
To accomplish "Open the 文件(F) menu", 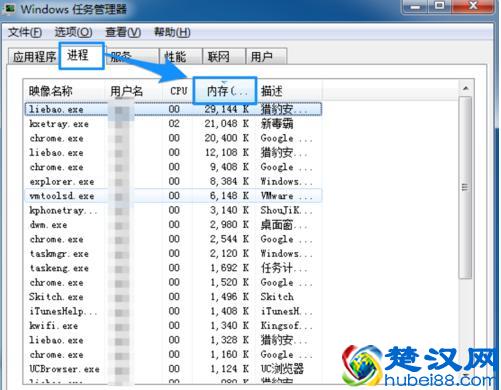I will pos(25,32).
